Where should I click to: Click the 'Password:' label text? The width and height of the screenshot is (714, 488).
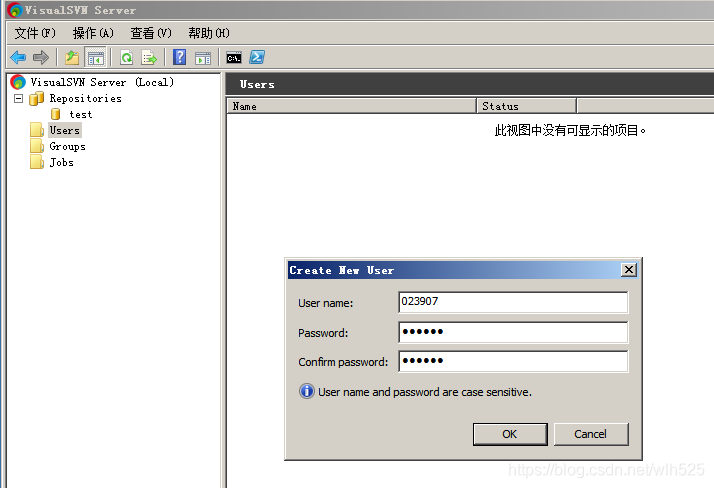[323, 333]
